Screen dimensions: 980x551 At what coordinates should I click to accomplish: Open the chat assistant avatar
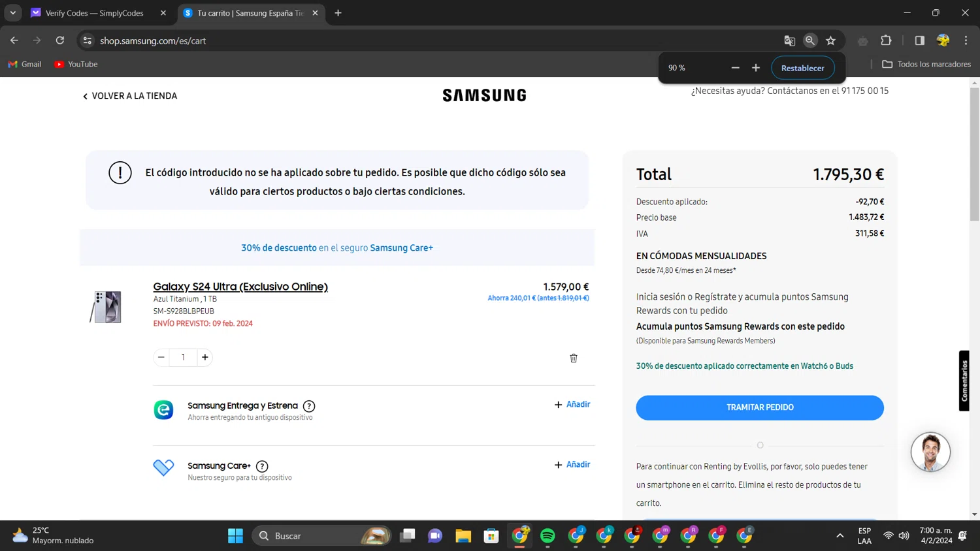tap(930, 452)
